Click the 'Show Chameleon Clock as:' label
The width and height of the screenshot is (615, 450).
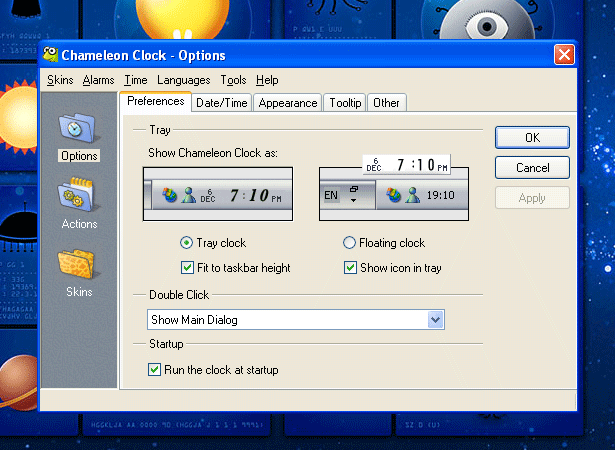tap(213, 153)
